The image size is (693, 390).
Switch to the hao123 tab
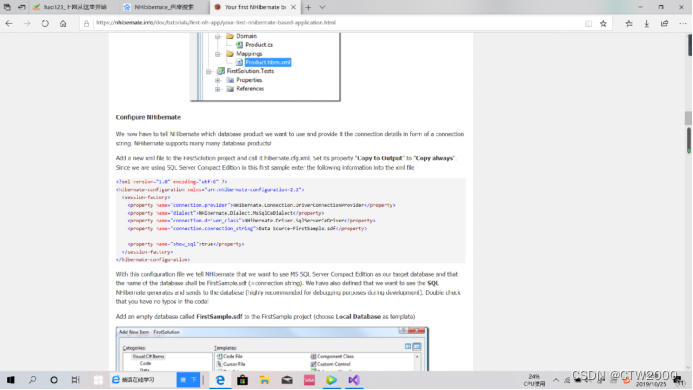pos(74,7)
